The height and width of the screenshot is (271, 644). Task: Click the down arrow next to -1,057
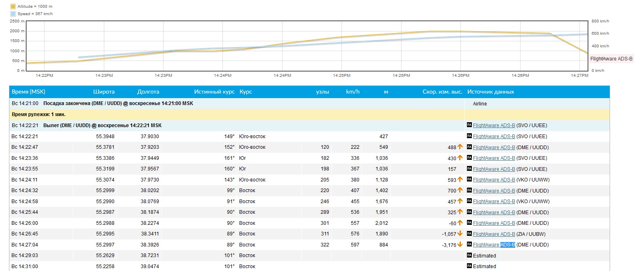coord(460,233)
